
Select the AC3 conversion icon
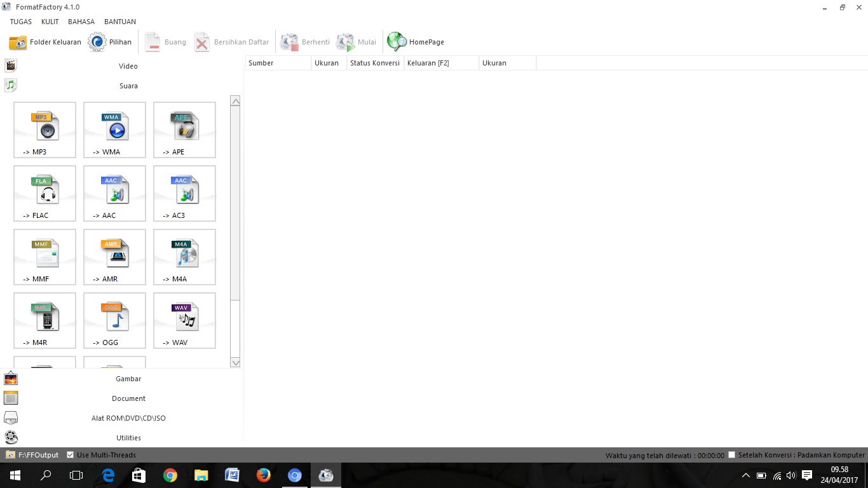[x=184, y=193]
